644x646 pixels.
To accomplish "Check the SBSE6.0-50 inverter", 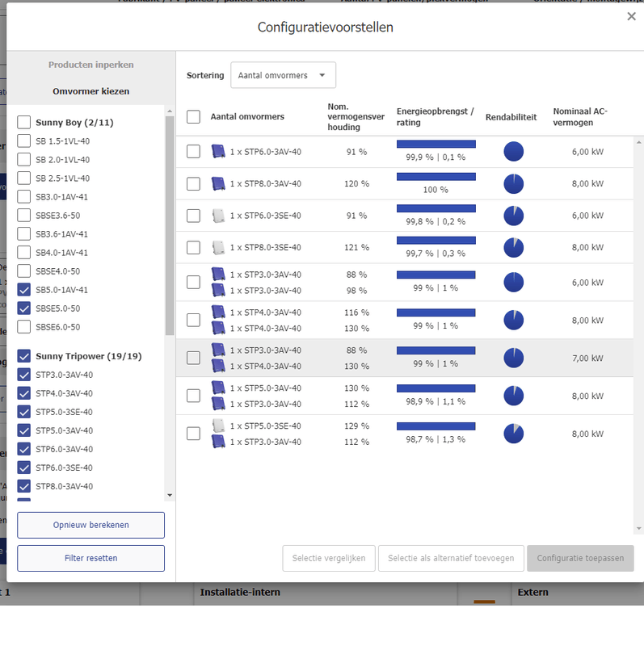I will [24, 327].
